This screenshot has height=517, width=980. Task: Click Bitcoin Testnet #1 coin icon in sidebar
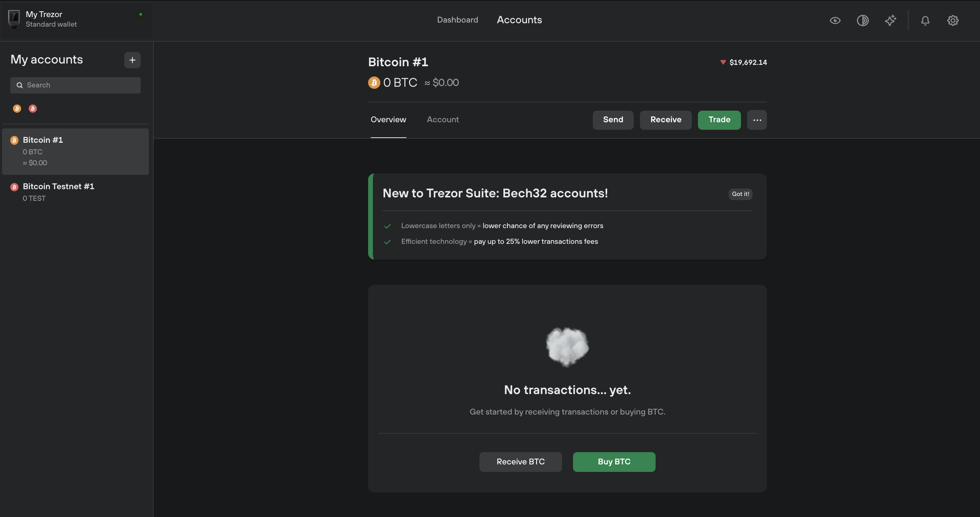click(x=14, y=187)
